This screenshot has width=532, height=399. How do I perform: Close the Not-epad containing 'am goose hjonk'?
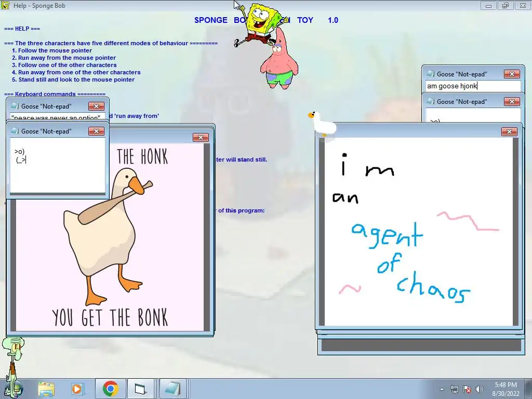coord(512,74)
